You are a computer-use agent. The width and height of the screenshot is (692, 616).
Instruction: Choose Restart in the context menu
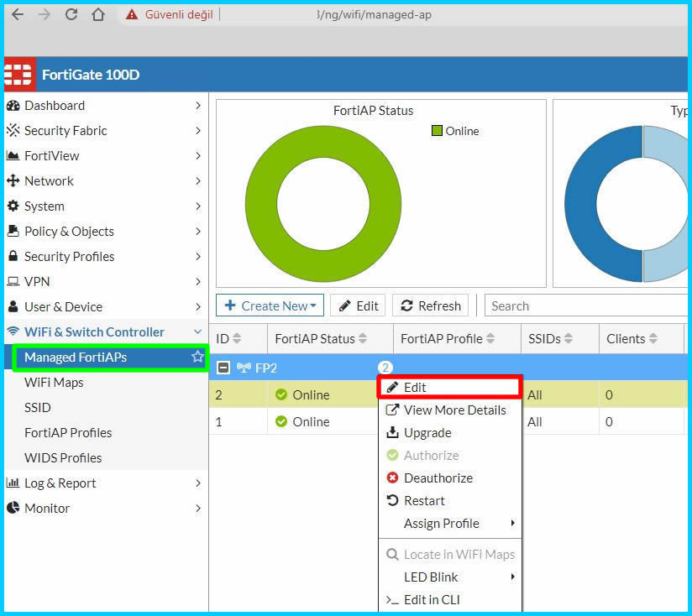(450, 500)
